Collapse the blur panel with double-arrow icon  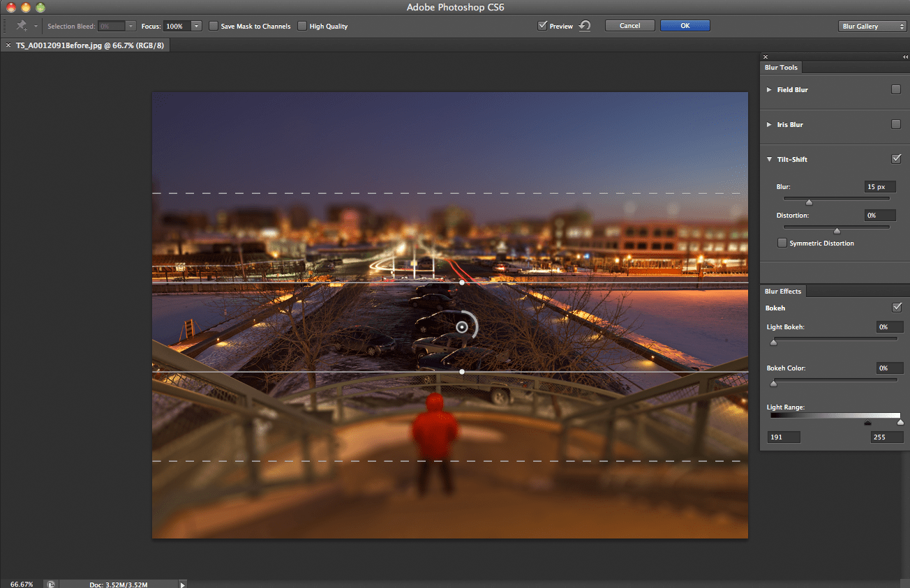905,57
